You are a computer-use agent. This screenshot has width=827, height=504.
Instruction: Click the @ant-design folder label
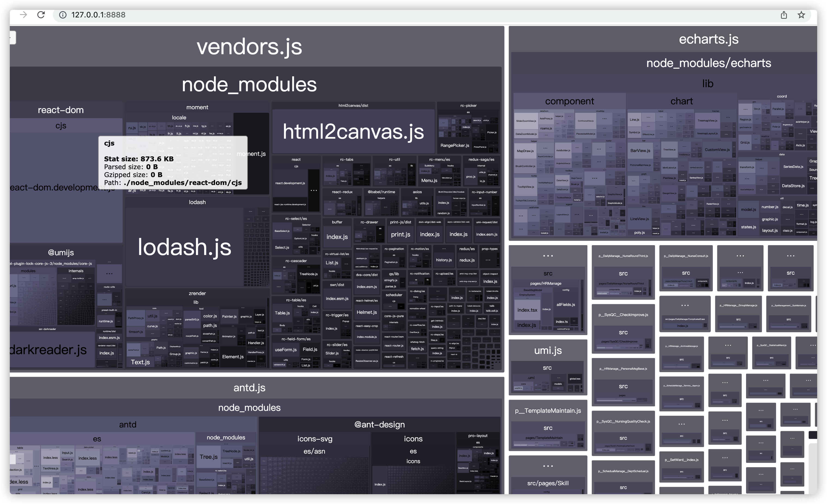pos(379,425)
